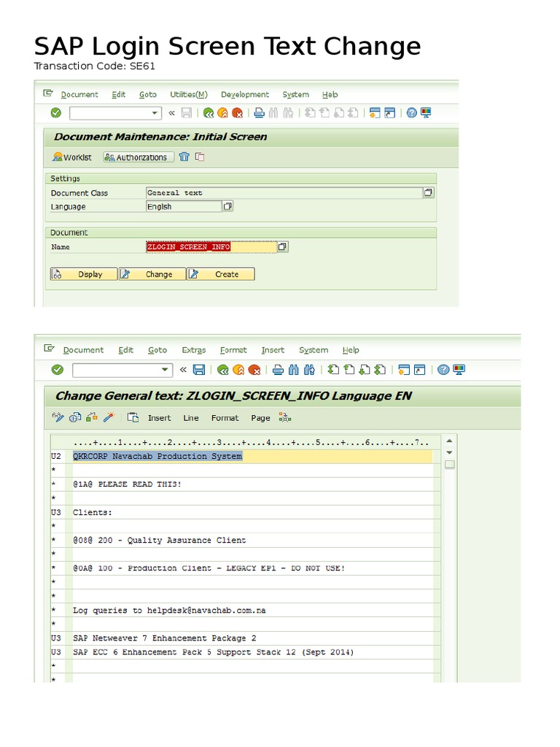Image resolution: width=560 pixels, height=747 pixels.
Task: Click Print icon in Initial Screen toolbar
Action: click(x=259, y=113)
